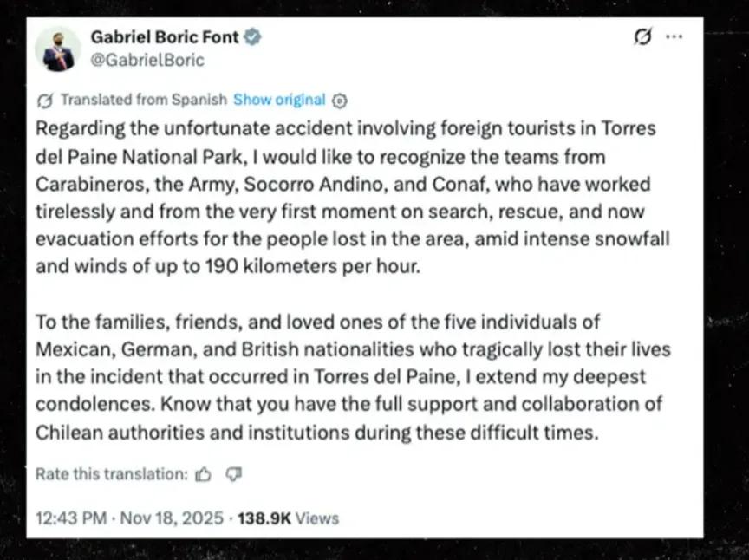
Task: Open translation settings gear icon
Action: pos(340,100)
